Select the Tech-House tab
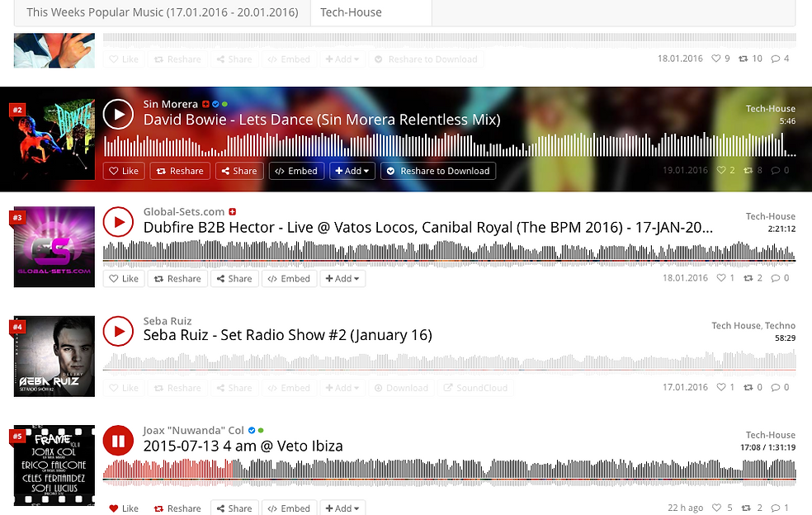The image size is (812, 515). click(x=371, y=12)
